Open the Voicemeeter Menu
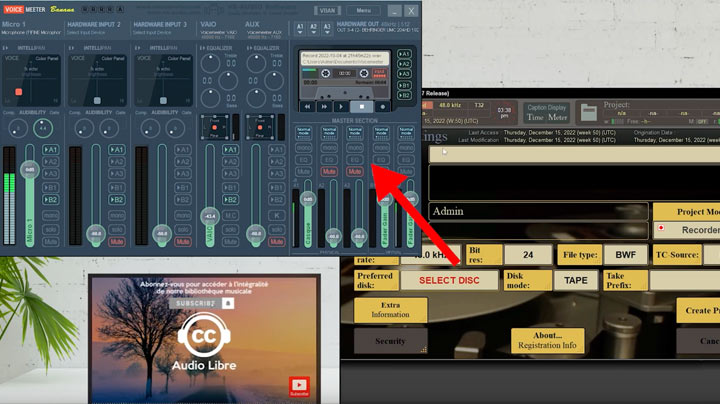This screenshot has height=404, width=720. coord(363,11)
